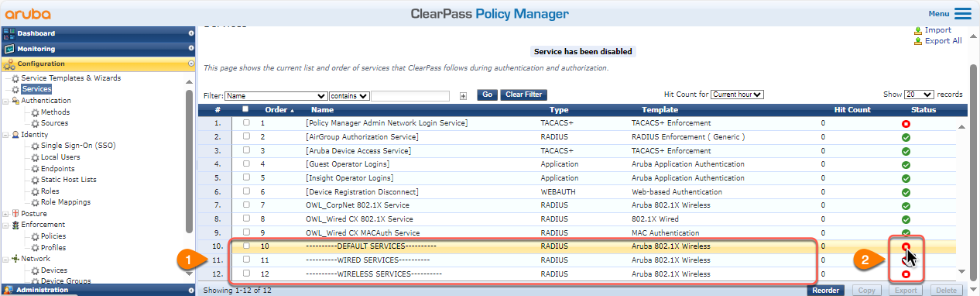
Task: Toggle status icon of Device Registration Disconnect
Action: [906, 192]
